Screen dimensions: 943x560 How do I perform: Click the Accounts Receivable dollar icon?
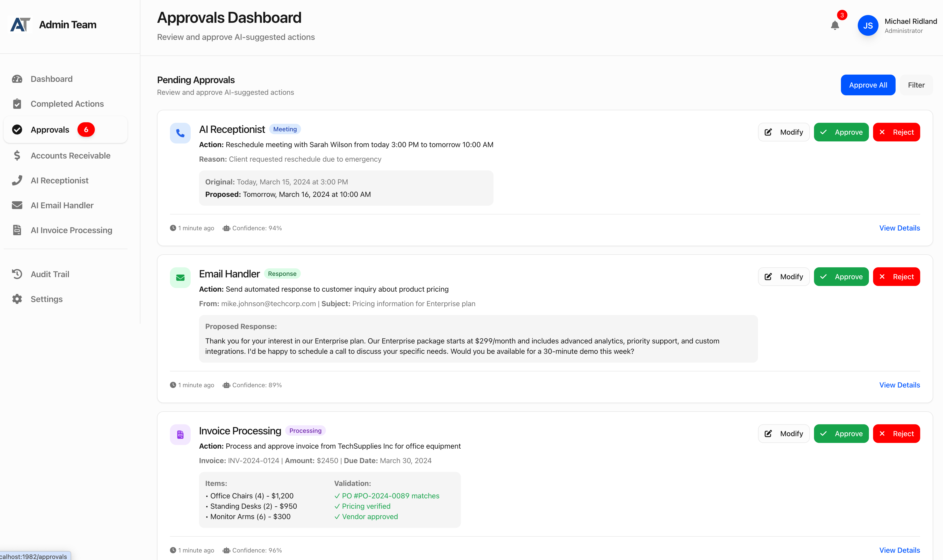point(17,155)
